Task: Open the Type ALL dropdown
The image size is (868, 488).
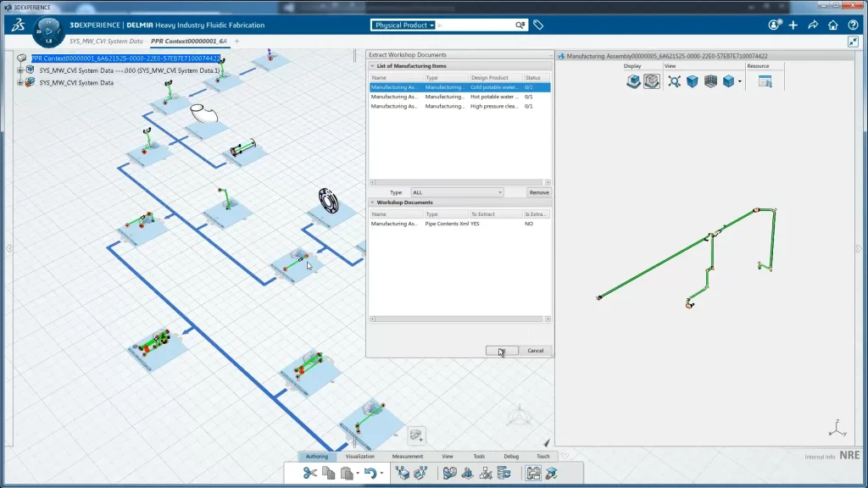Action: coord(457,192)
